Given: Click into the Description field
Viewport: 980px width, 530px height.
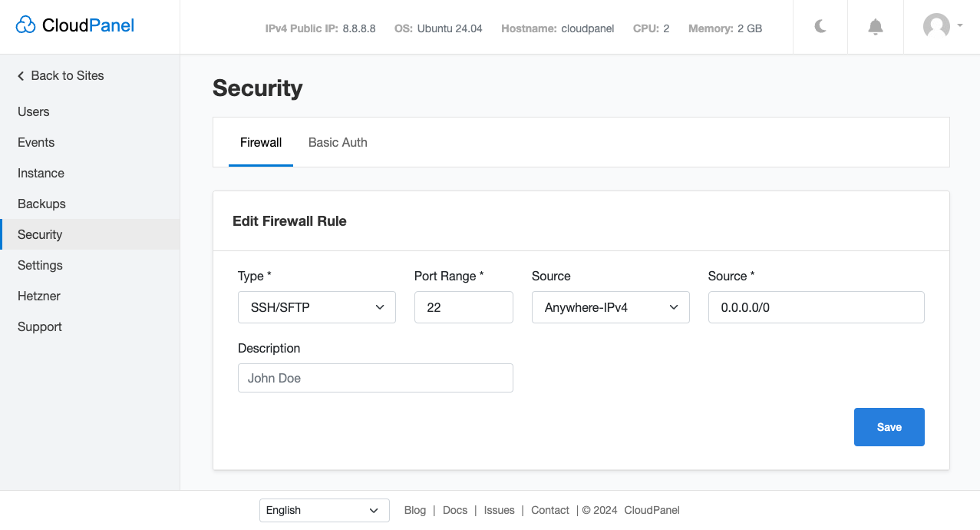Looking at the screenshot, I should coord(375,378).
